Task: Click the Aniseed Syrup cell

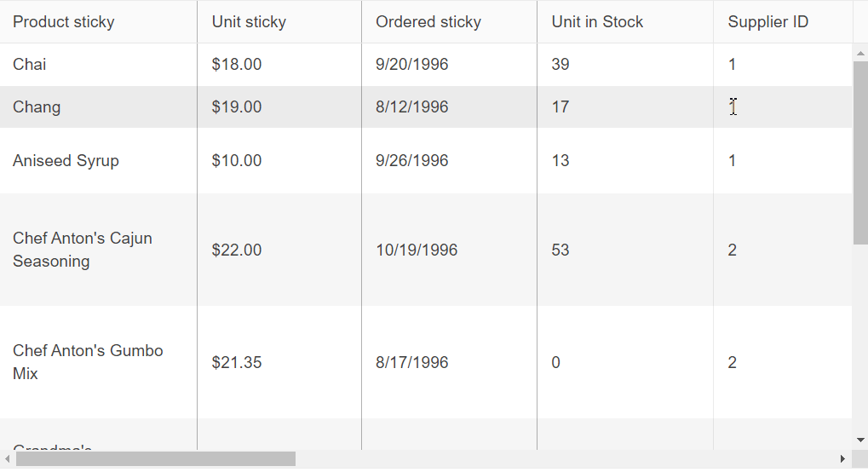Action: (66, 161)
